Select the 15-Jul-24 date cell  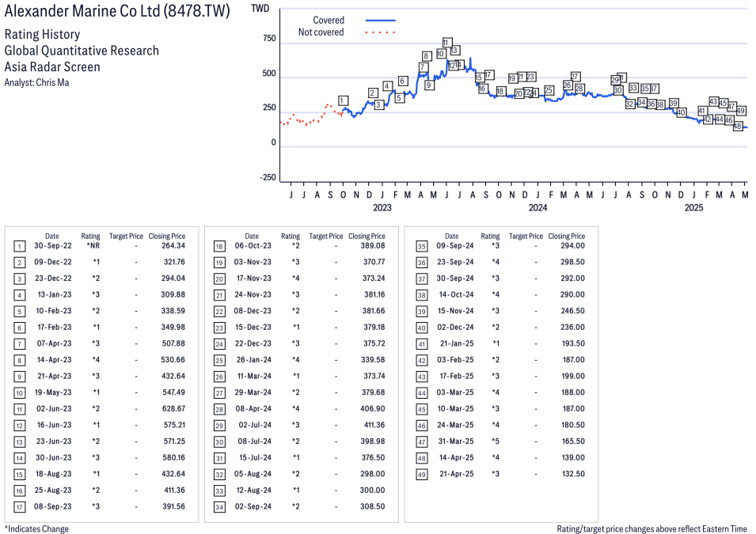(x=255, y=458)
